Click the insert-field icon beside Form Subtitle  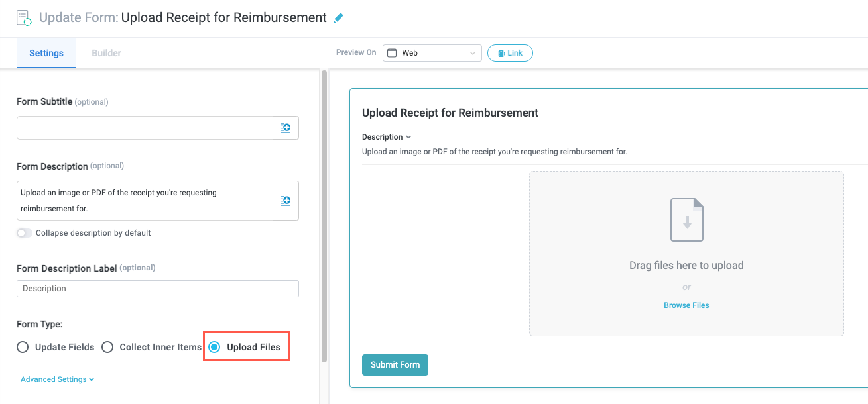(286, 128)
